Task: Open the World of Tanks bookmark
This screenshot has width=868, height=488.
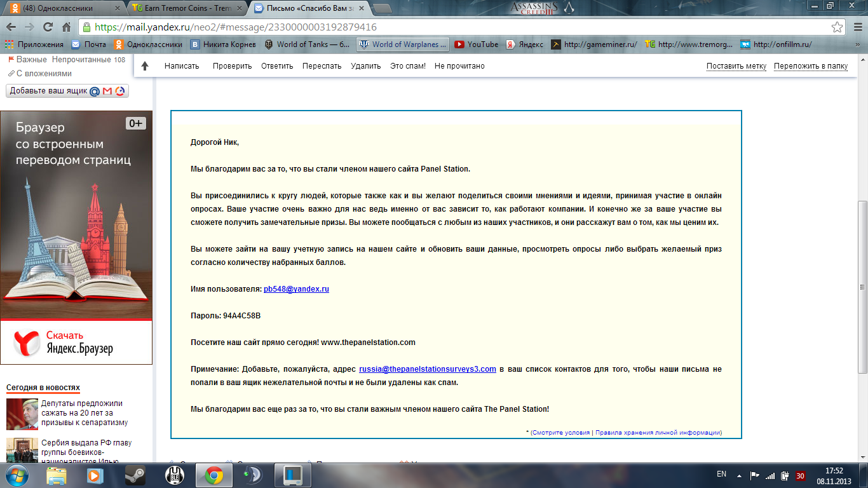Action: tap(307, 44)
